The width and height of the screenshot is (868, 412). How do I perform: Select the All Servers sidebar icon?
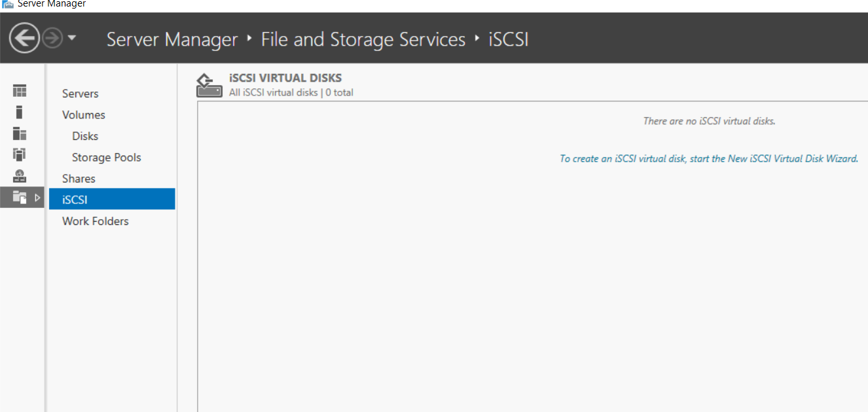coord(20,133)
